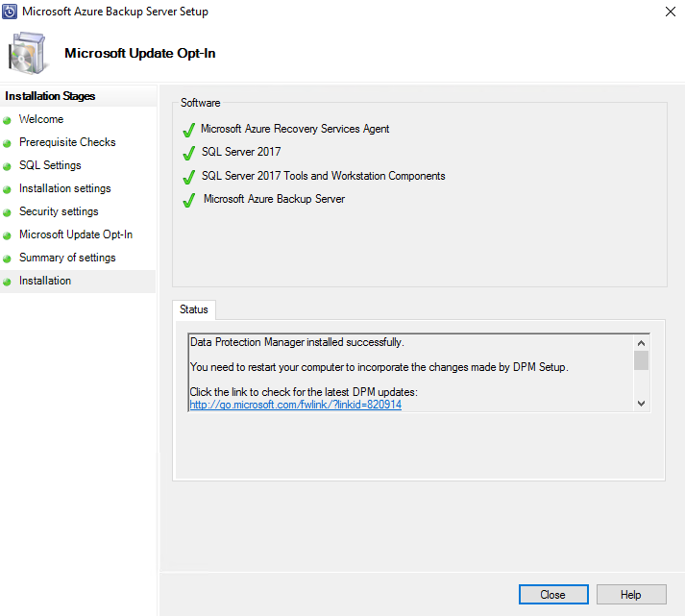Open the Summary of settings stage
685x616 pixels.
tap(67, 258)
